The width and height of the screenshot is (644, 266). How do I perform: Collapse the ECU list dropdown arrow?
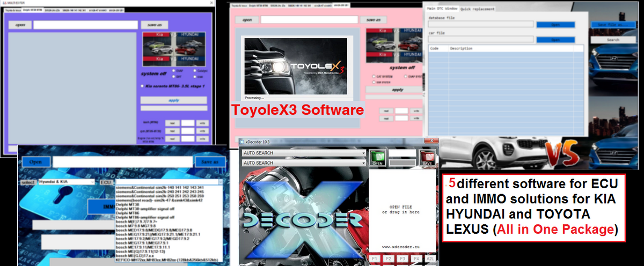[220, 182]
